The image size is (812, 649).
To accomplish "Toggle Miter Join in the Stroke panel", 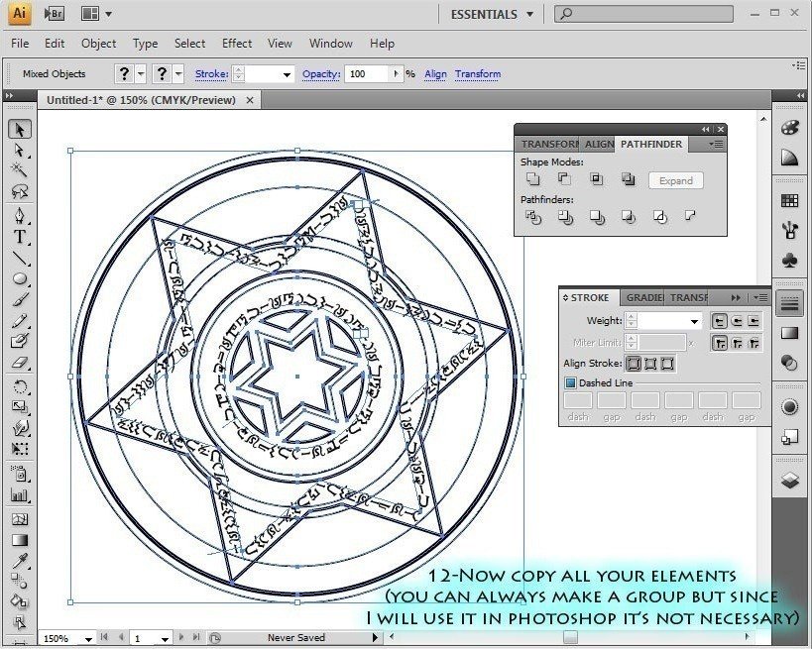I will [718, 343].
